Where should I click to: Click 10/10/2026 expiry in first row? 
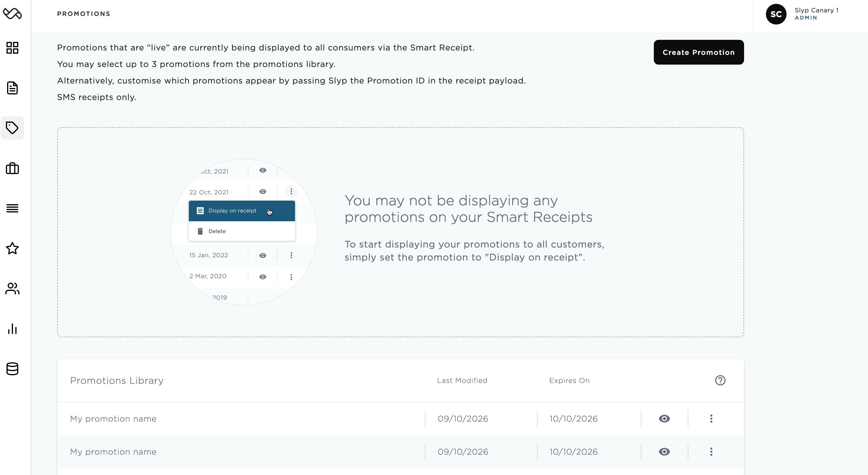click(574, 419)
